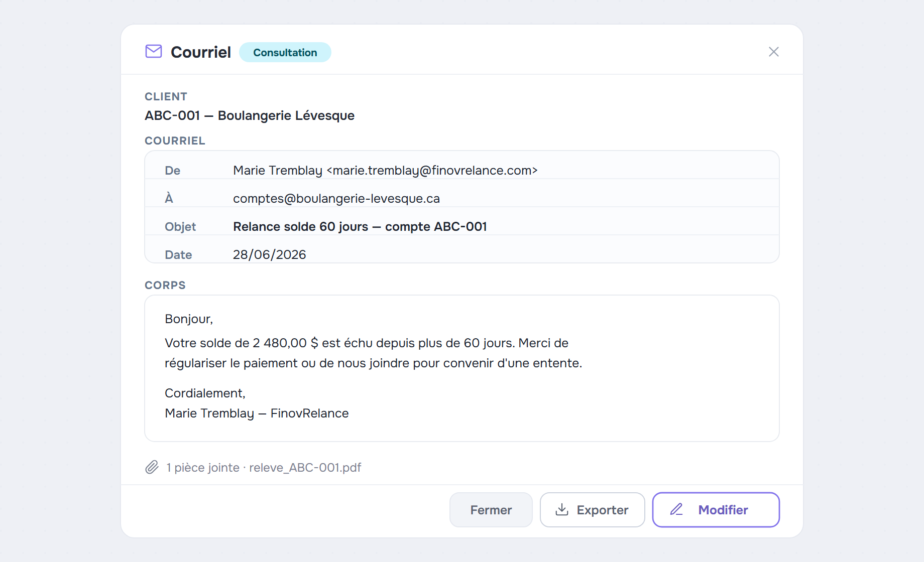Open attachment releve_ABC-001.pdf
Image resolution: width=924 pixels, height=562 pixels.
pos(305,468)
